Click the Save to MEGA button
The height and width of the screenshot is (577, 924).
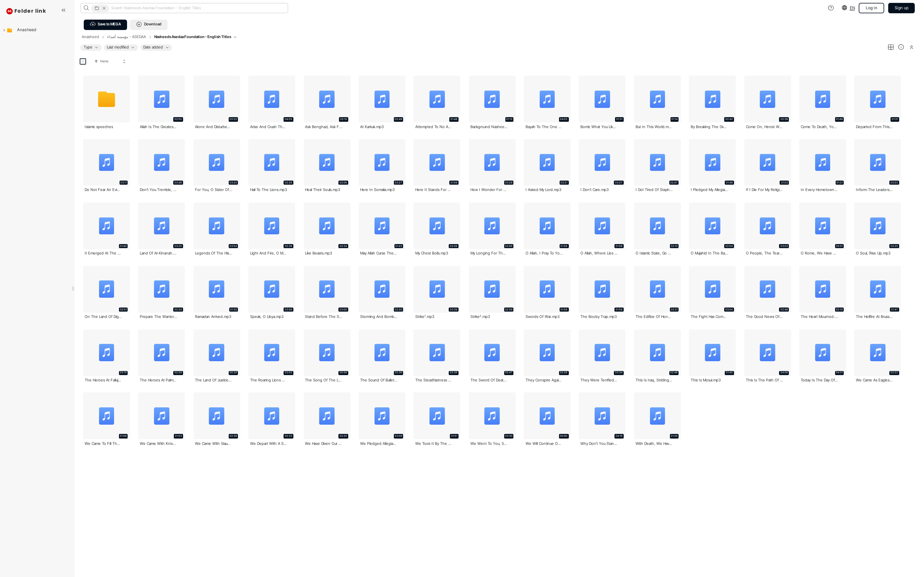105,25
